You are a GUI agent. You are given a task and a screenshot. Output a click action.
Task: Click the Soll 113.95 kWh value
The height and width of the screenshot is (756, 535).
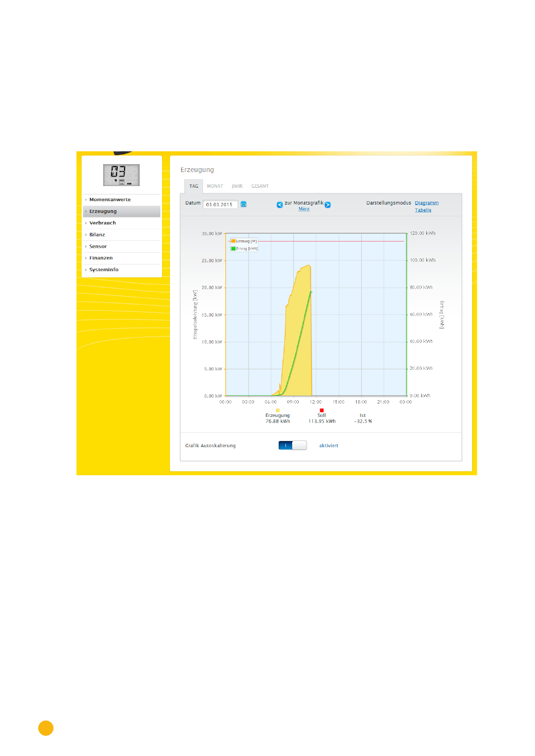(x=322, y=421)
